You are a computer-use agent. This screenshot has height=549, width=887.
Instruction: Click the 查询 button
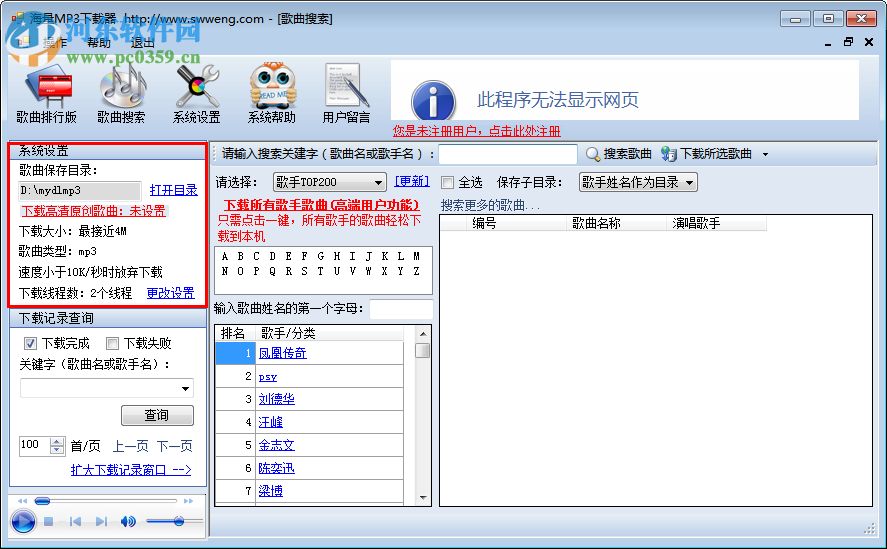(157, 415)
